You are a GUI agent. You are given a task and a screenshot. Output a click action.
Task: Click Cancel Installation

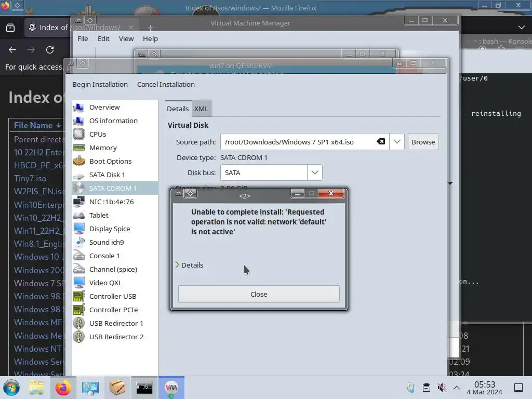tap(166, 85)
